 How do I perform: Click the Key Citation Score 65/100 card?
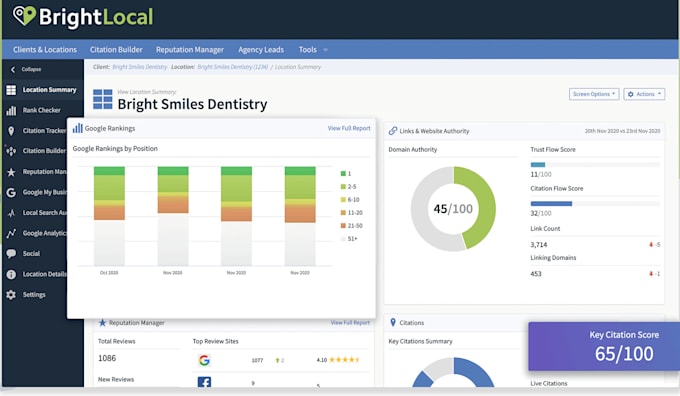pyautogui.click(x=604, y=346)
